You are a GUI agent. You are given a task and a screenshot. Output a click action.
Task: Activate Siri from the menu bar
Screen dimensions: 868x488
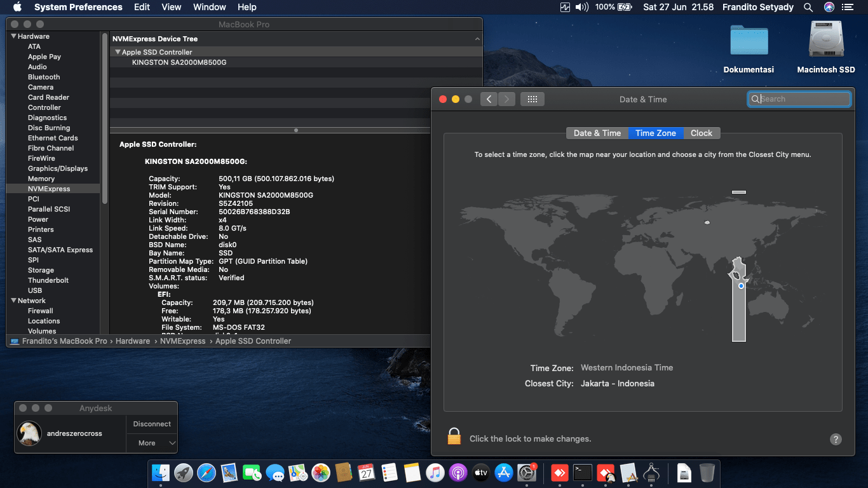(x=829, y=7)
